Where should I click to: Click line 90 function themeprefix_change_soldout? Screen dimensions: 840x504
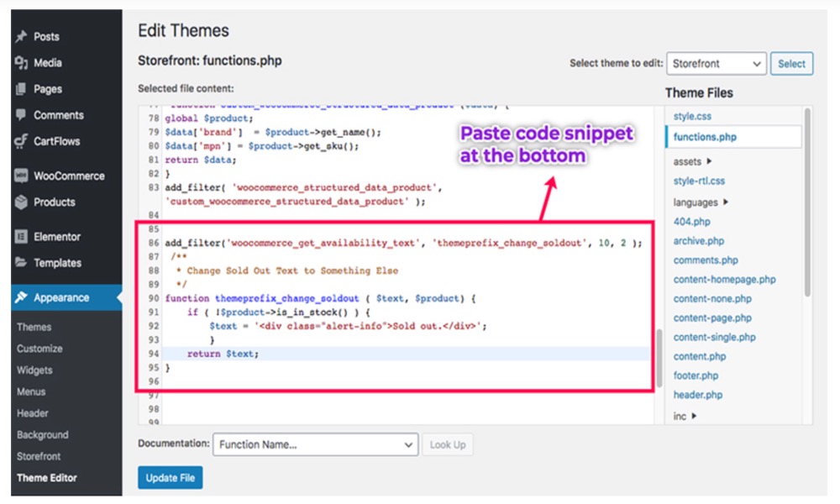(x=320, y=298)
